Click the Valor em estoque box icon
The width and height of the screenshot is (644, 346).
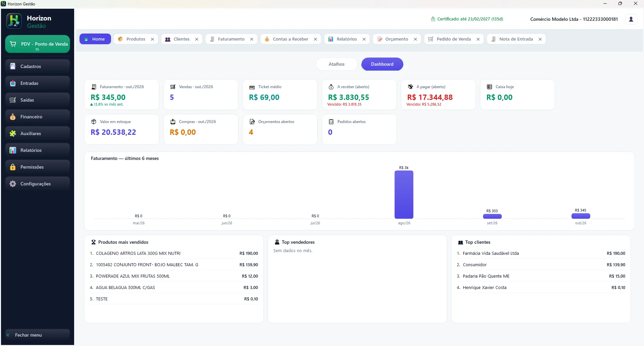(x=94, y=122)
